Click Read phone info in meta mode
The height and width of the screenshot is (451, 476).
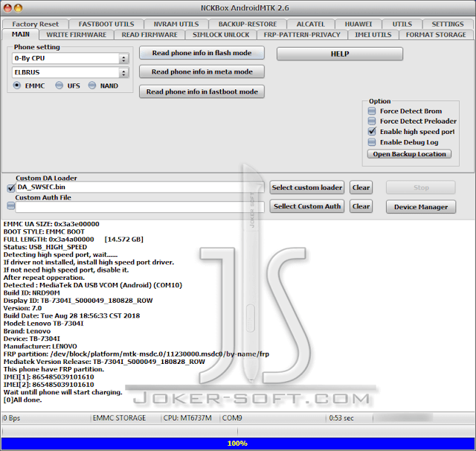[x=202, y=71]
